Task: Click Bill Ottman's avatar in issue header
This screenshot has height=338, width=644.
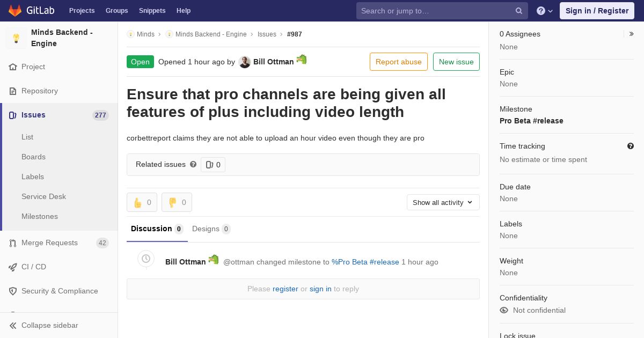Action: (245, 62)
